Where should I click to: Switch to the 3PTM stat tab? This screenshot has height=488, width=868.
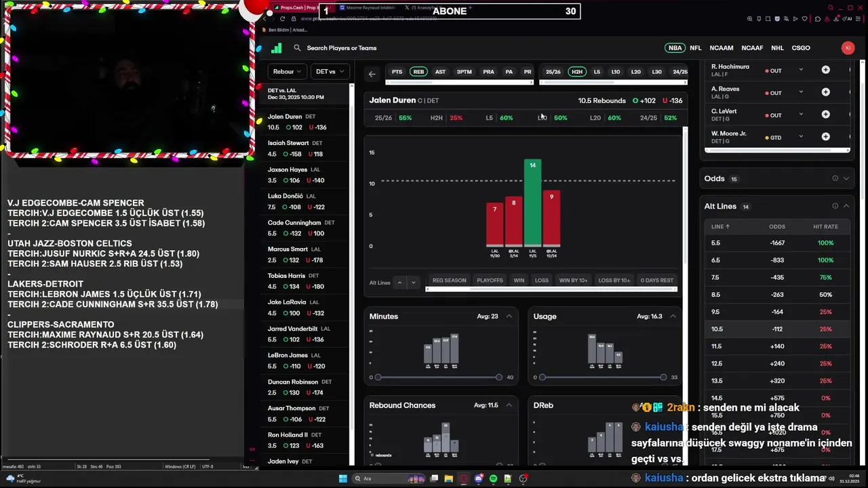pos(464,72)
